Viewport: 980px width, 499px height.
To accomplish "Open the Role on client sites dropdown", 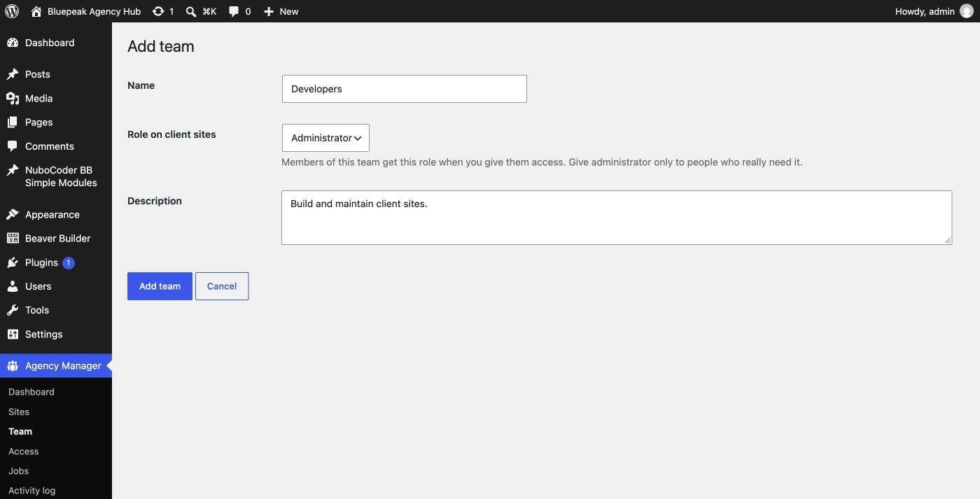I will (x=325, y=138).
